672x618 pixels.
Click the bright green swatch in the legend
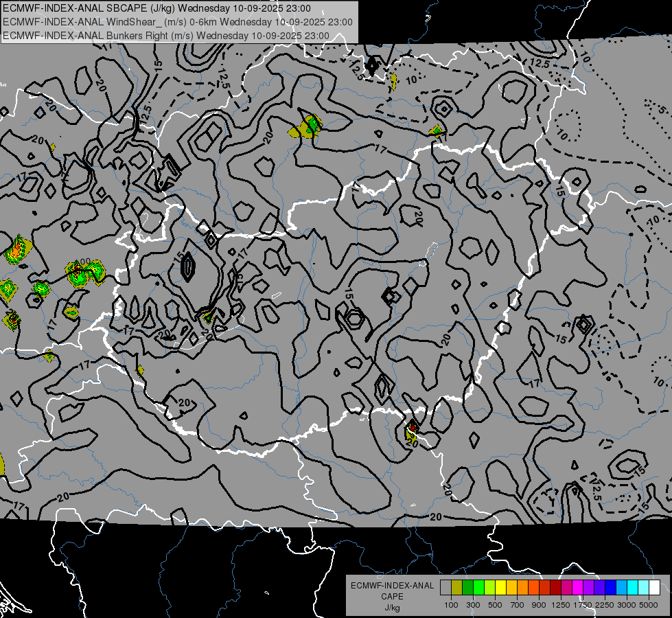[x=478, y=587]
